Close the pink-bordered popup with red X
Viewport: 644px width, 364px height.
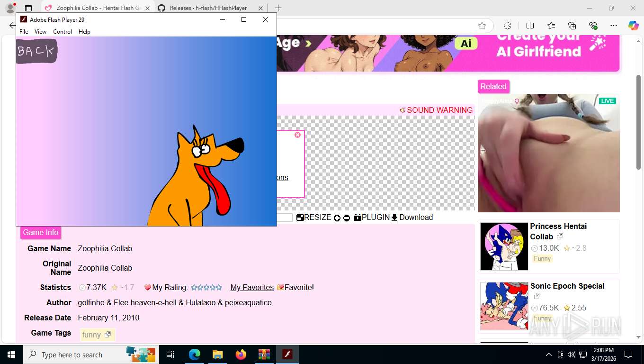click(x=297, y=135)
